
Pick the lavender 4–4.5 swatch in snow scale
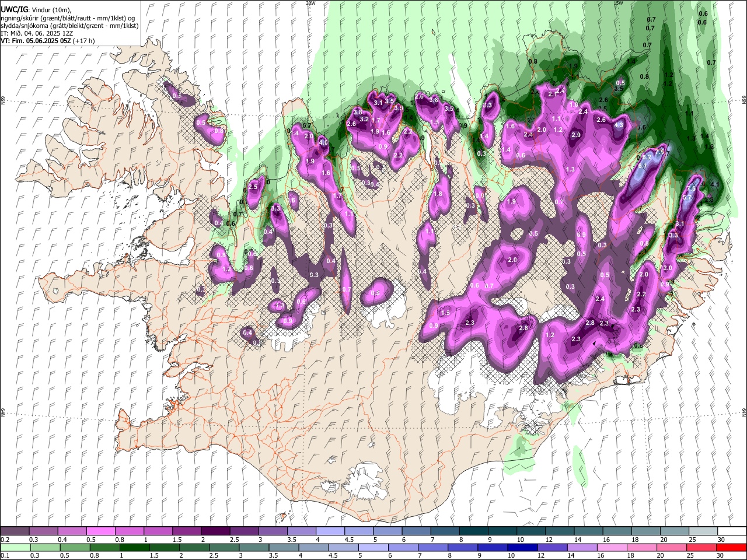pyautogui.click(x=330, y=531)
